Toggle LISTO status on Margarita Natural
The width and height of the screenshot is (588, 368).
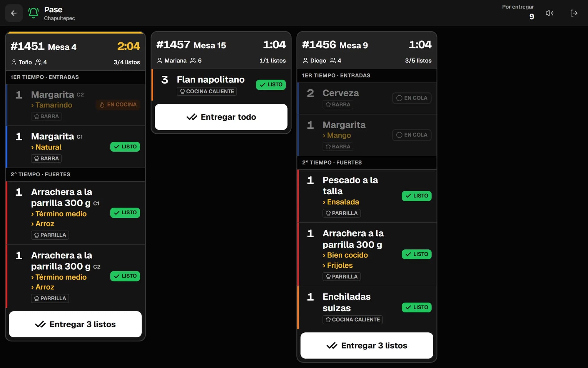(125, 147)
